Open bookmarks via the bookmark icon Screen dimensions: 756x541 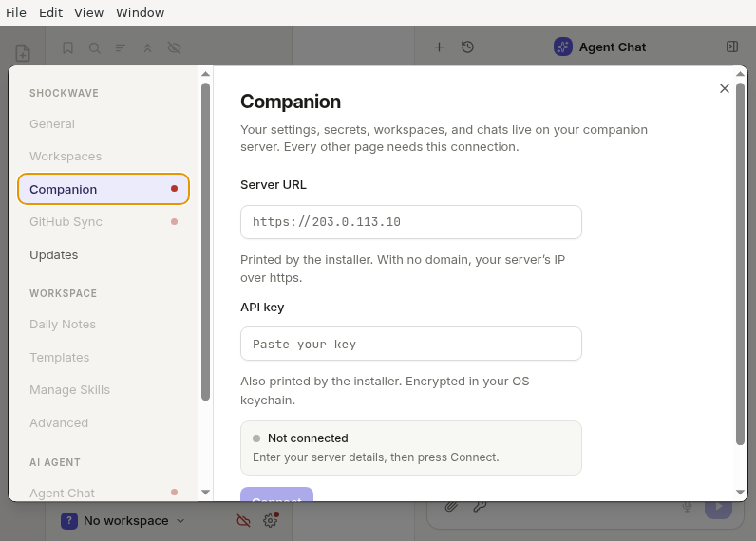click(68, 47)
